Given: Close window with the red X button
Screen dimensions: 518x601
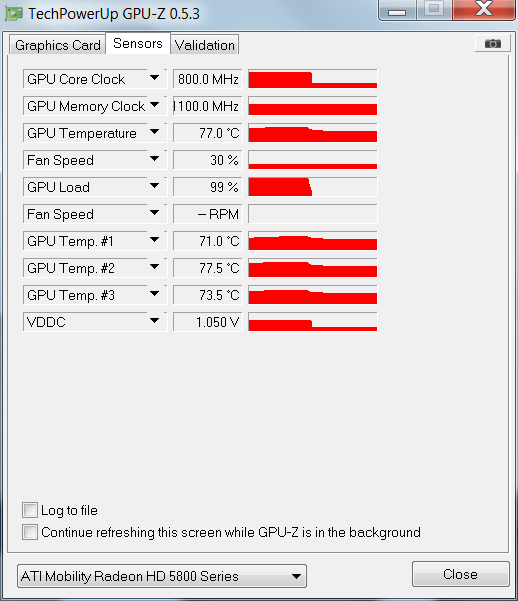Looking at the screenshot, I should pyautogui.click(x=484, y=9).
